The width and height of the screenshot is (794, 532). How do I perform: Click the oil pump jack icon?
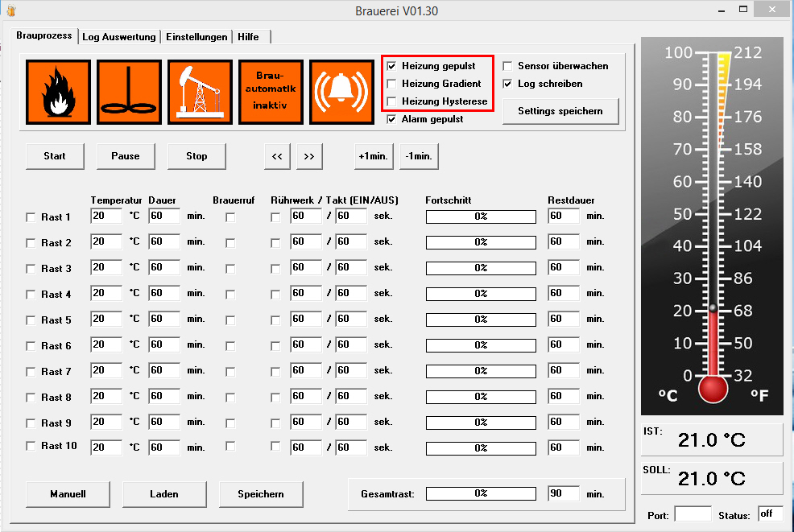(x=200, y=92)
